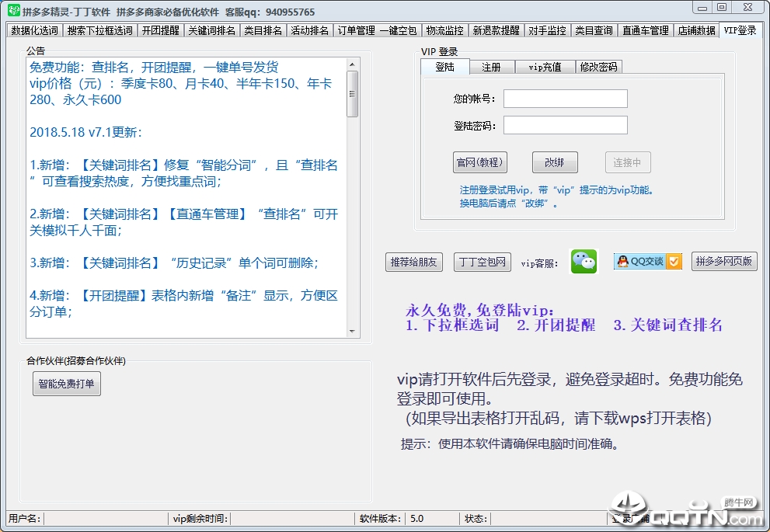
Task: Click the 连接中 button
Action: tap(628, 162)
